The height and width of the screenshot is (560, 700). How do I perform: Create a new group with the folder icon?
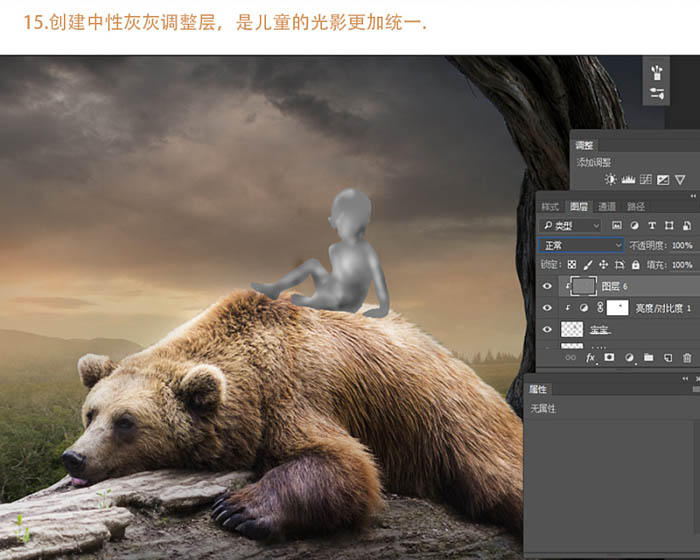click(648, 357)
